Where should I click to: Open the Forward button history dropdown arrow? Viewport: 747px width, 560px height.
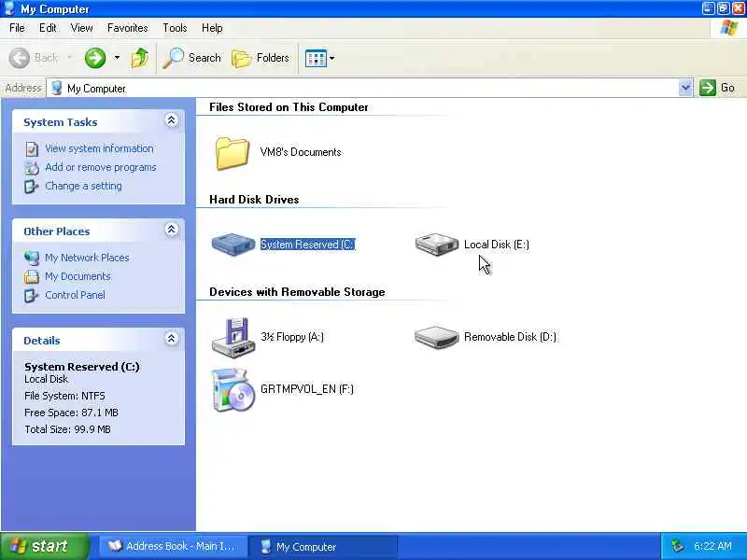(117, 58)
